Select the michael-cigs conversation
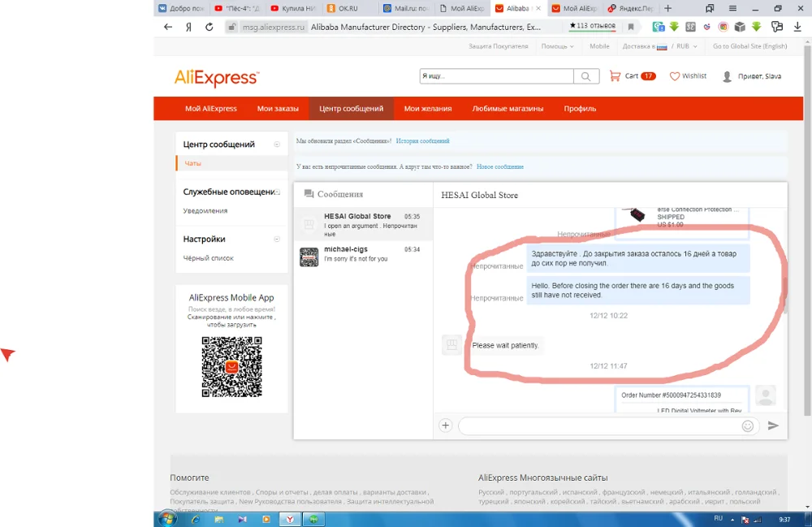The image size is (812, 527). (363, 257)
